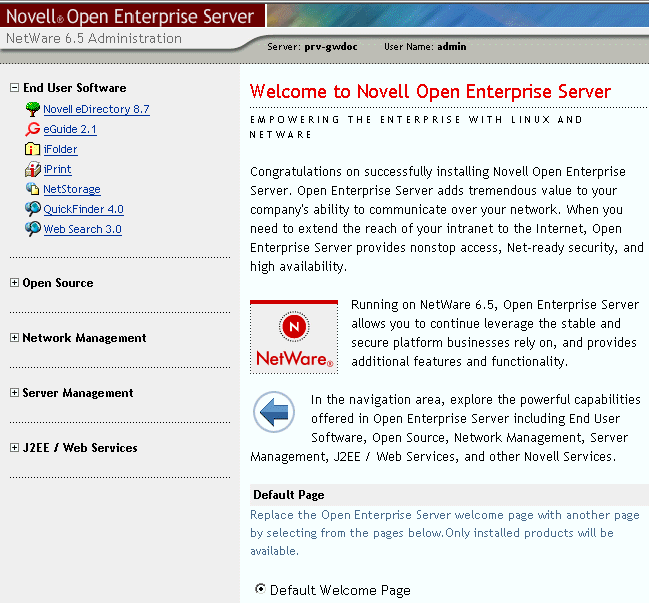
Task: Click the iFolder yellow folder icon
Action: click(x=33, y=149)
